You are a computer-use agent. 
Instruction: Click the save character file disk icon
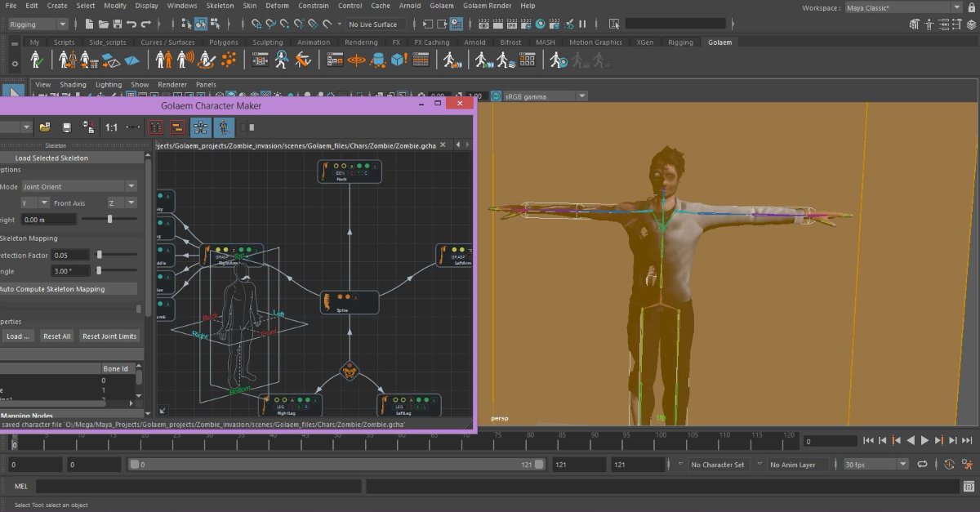click(x=67, y=127)
